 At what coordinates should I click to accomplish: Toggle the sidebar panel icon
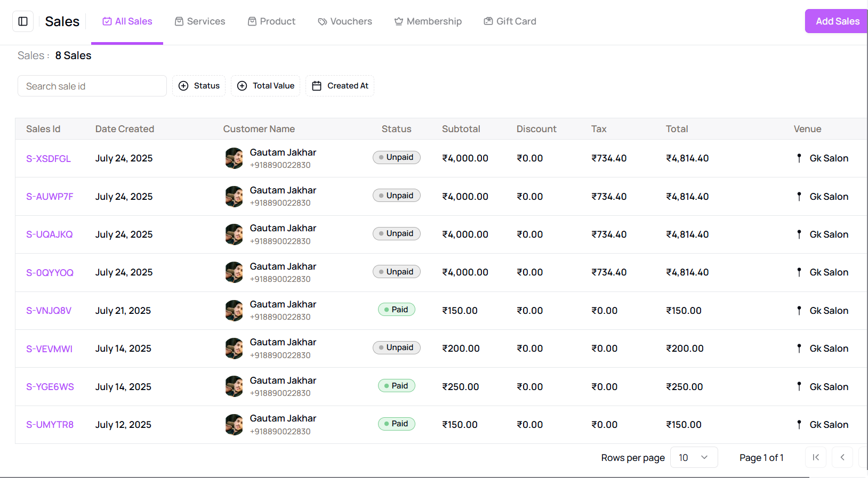click(x=23, y=21)
